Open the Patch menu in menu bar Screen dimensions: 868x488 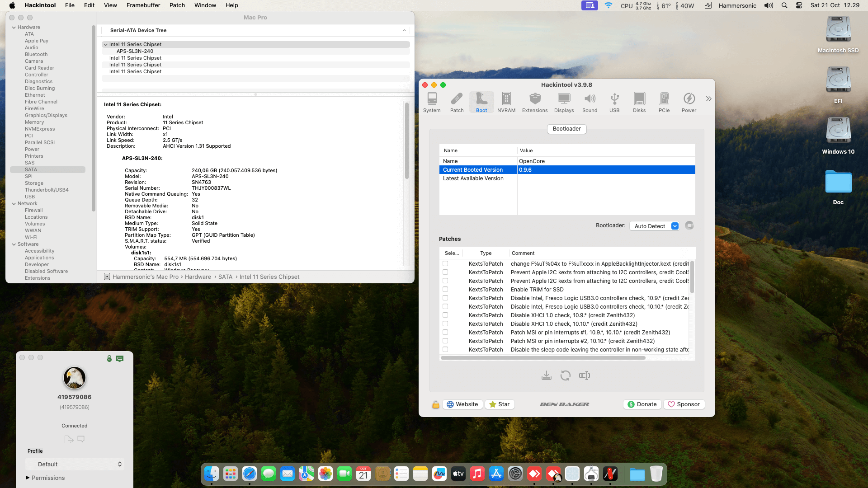point(177,5)
